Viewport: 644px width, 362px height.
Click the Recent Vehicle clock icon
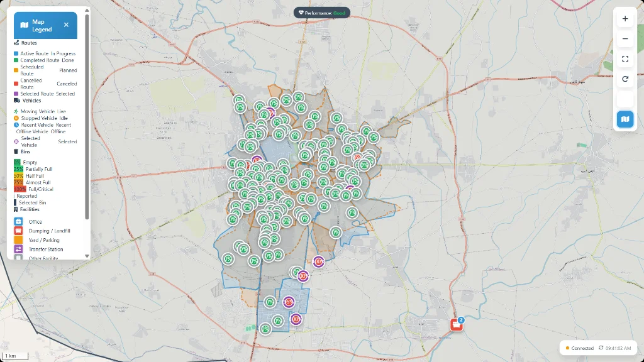(16, 125)
